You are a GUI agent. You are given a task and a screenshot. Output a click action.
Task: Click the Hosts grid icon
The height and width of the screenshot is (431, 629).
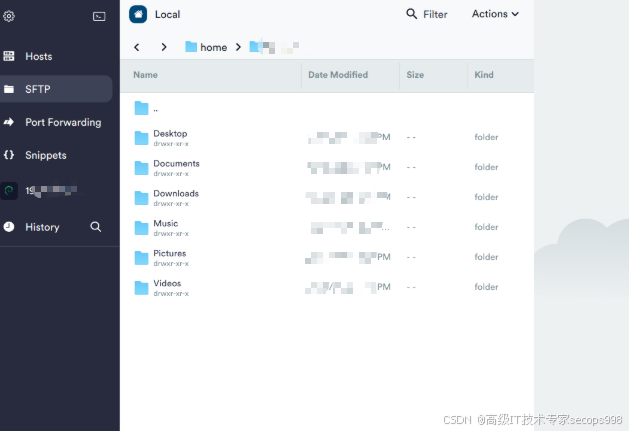click(x=9, y=56)
